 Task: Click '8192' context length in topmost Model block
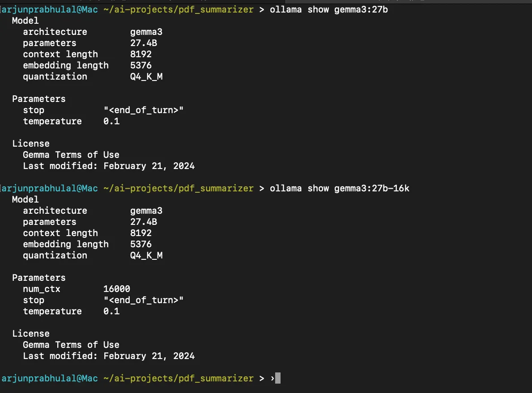click(x=141, y=54)
